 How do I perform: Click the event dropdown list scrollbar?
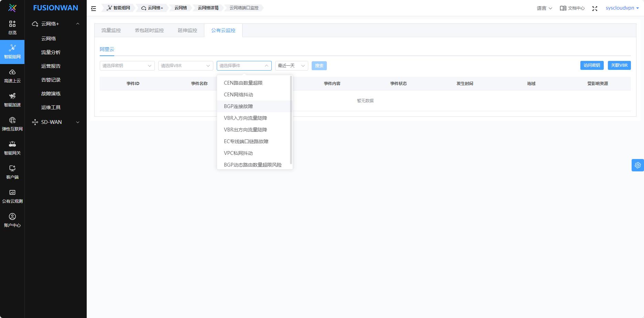point(291,120)
